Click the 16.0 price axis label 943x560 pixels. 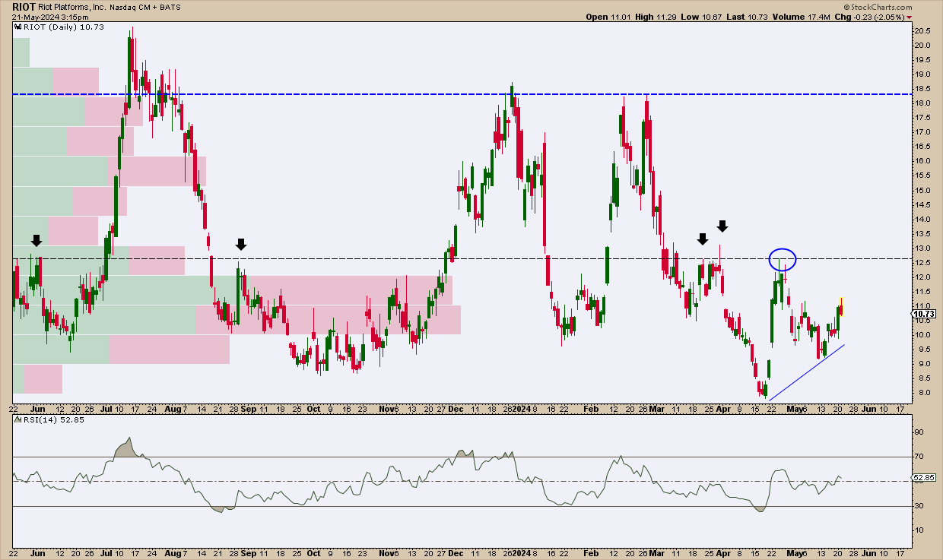(x=922, y=161)
